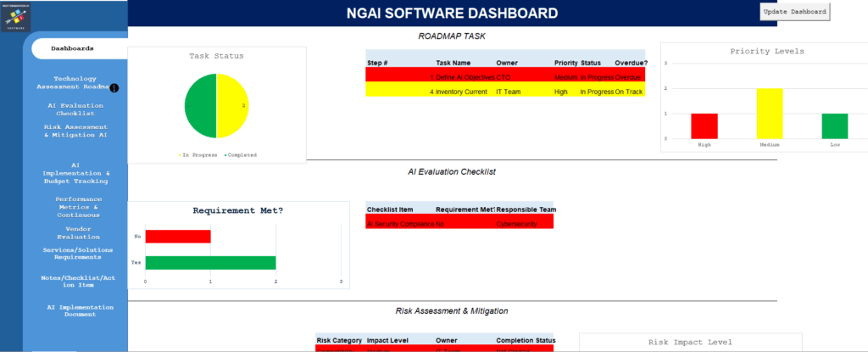Open the Dashboards tab in the sidebar
The width and height of the screenshot is (868, 352).
point(73,48)
